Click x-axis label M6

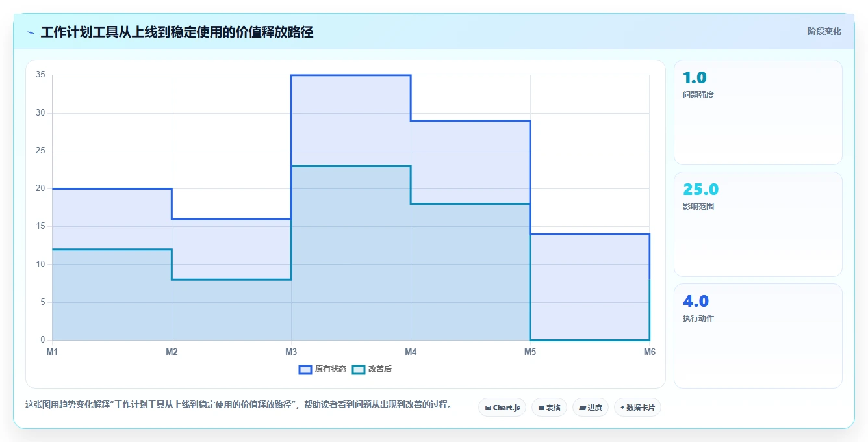point(649,352)
